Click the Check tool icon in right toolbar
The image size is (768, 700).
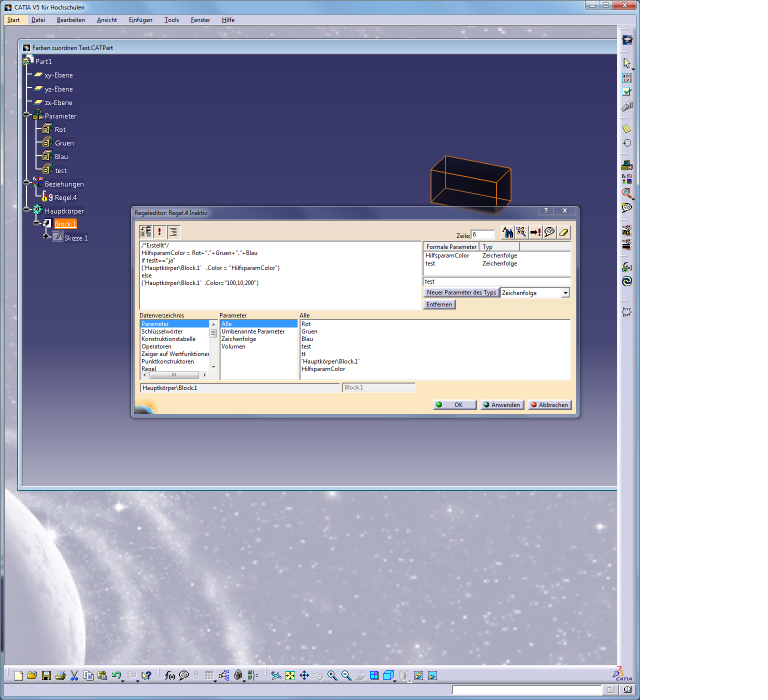627,92
